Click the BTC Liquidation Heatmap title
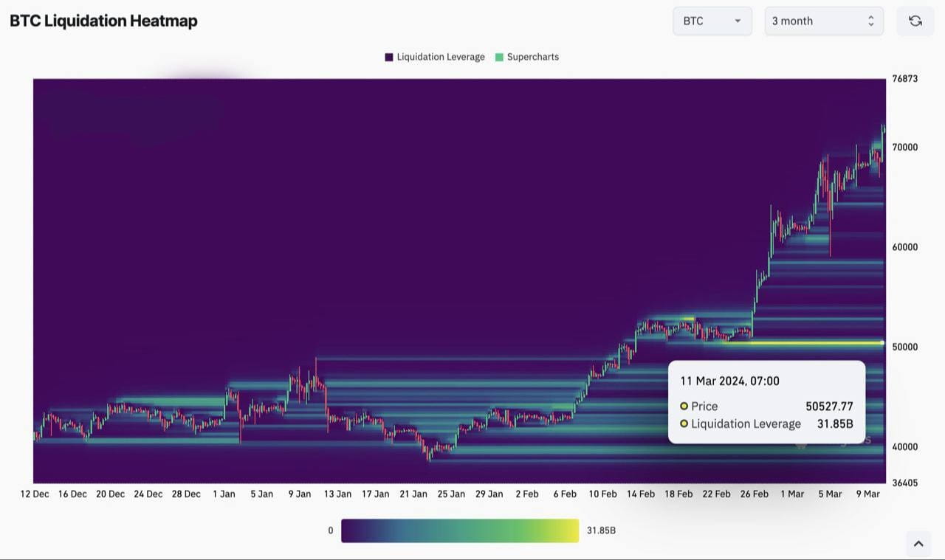945x560 pixels. pyautogui.click(x=103, y=21)
